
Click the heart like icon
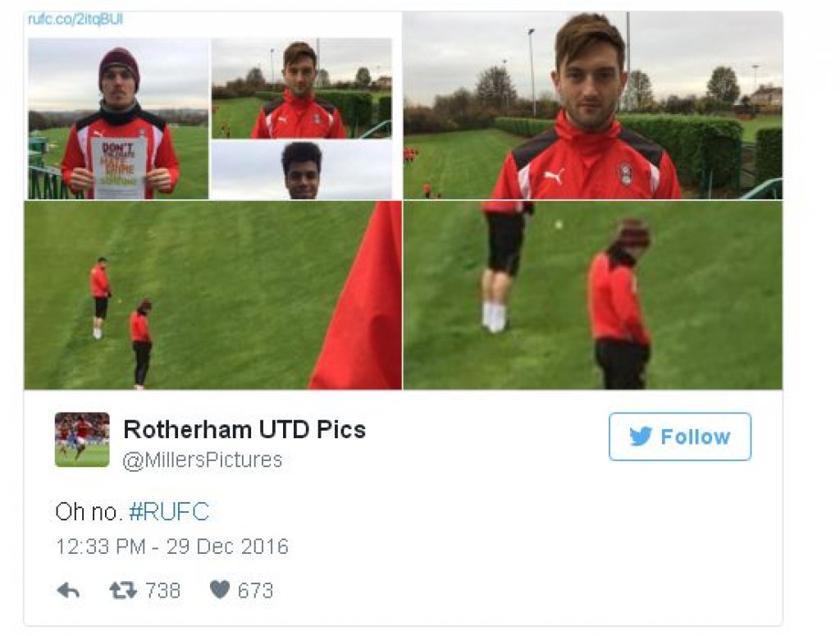(x=220, y=590)
